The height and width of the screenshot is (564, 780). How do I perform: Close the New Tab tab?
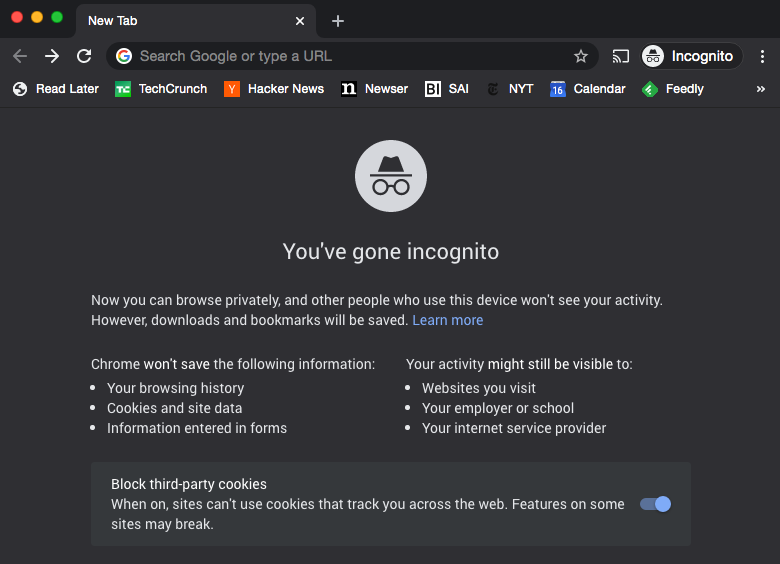(300, 21)
